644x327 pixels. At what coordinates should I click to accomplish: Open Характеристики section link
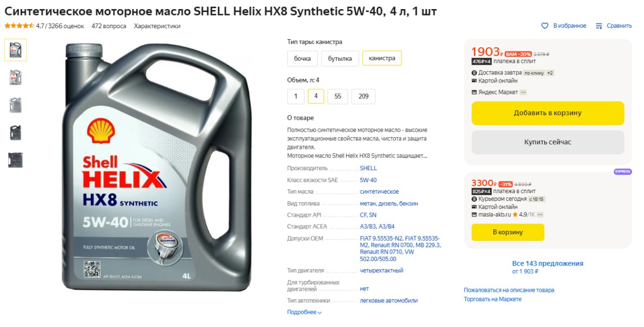[157, 26]
